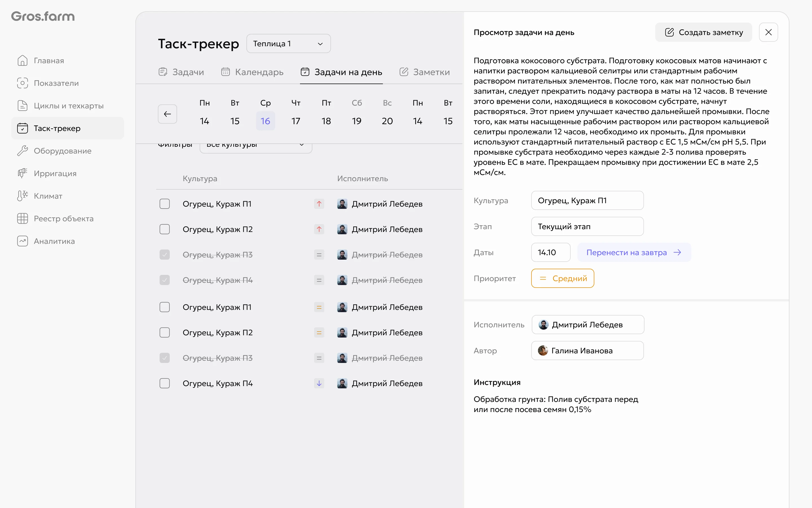Screen dimensions: 812x508
Task: Change the Средний priority selector
Action: click(x=563, y=278)
